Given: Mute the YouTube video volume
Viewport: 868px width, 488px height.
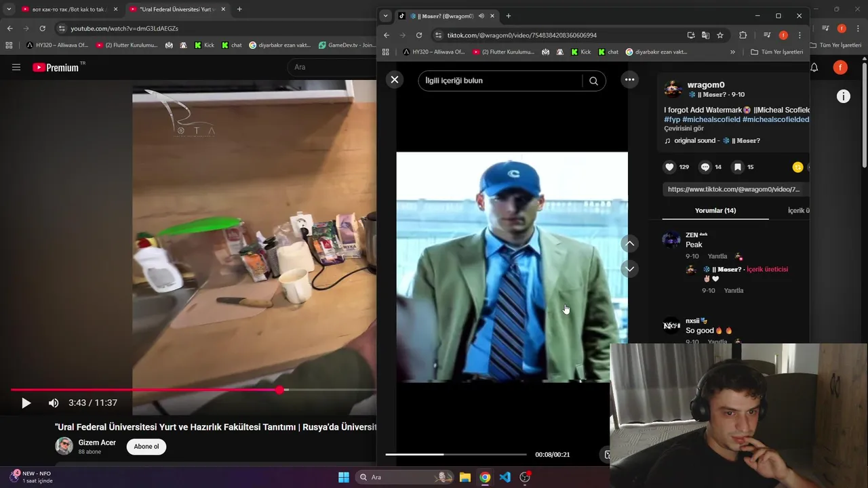Looking at the screenshot, I should click(x=54, y=403).
